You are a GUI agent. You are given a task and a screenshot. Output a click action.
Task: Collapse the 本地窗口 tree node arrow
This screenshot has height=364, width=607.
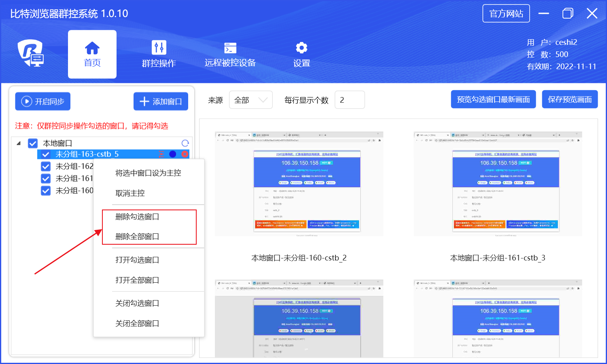coord(19,143)
